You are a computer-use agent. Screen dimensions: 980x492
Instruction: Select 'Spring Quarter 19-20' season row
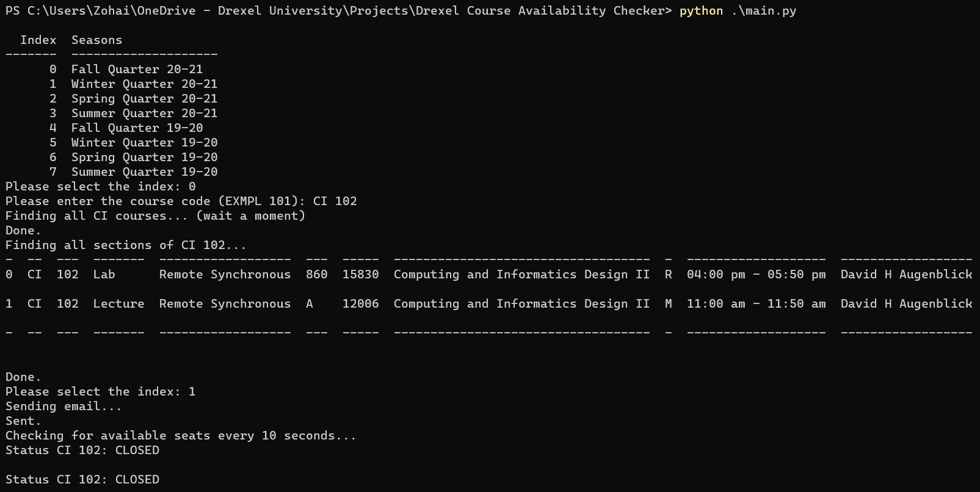(x=144, y=157)
